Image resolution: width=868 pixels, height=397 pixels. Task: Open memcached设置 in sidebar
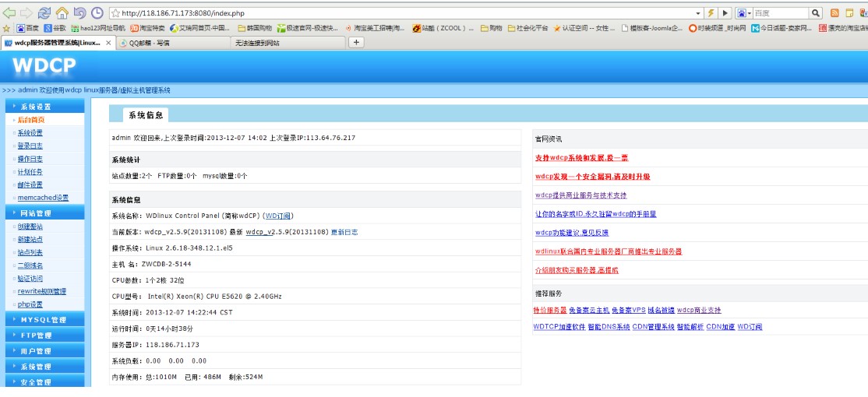43,198
